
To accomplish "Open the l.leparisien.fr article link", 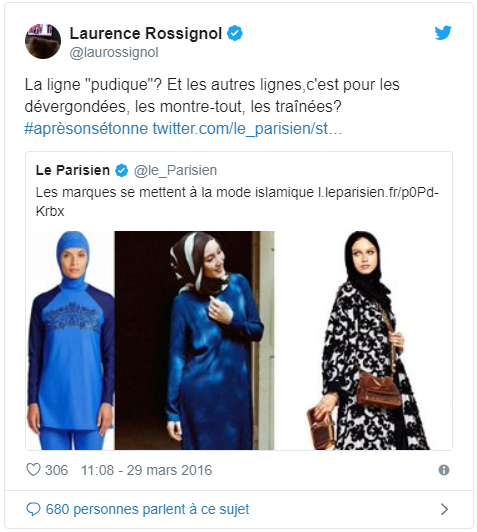I will click(237, 202).
